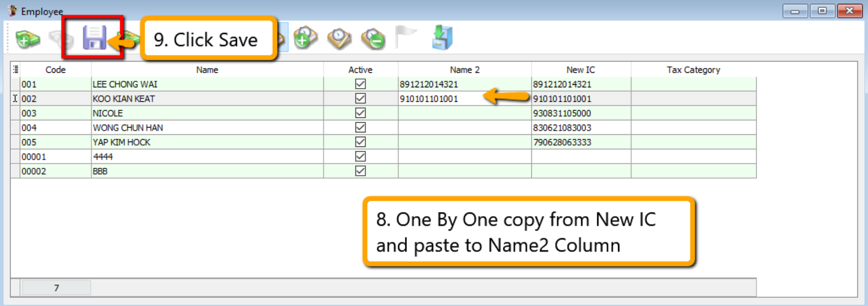
Task: Select New IC cell 790628063333
Action: pos(580,142)
